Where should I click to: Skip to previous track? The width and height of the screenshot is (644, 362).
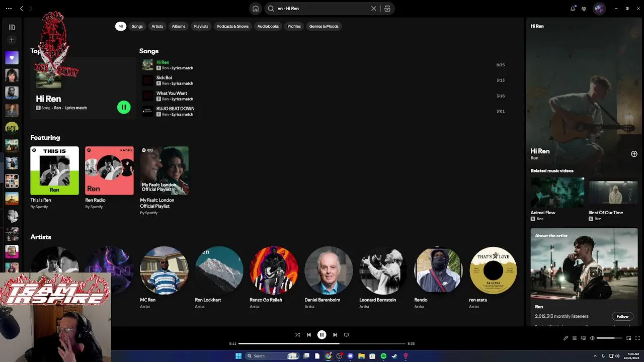tap(309, 335)
